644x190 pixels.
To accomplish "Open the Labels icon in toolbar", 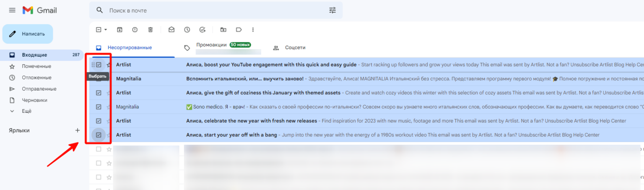I will [x=239, y=30].
